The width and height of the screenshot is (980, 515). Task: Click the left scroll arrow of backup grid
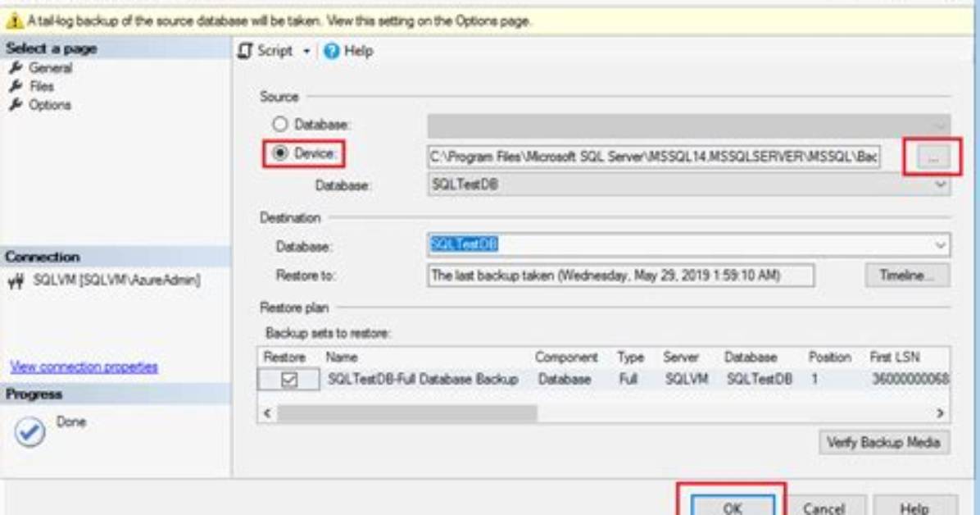tap(267, 413)
